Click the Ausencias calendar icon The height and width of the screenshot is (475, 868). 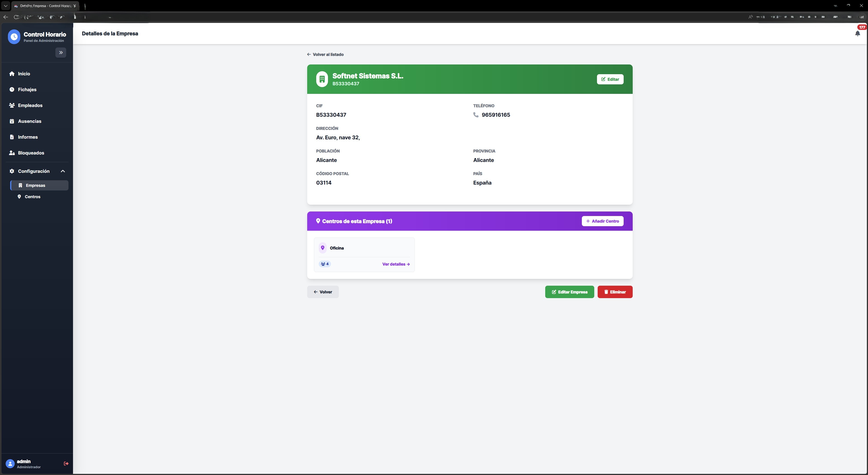tap(12, 121)
